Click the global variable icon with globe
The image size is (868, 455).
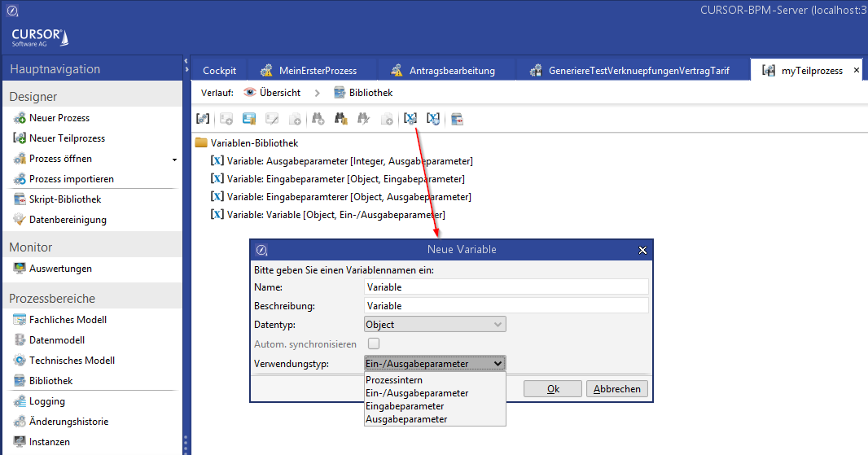click(434, 119)
